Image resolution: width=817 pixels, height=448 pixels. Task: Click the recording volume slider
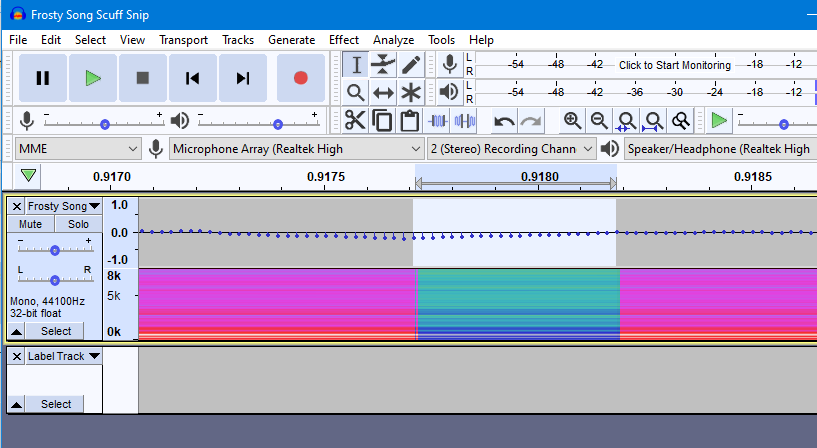[x=104, y=123]
